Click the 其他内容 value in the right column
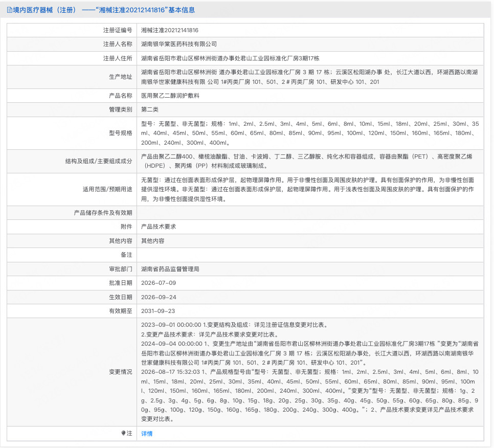Screen dimensions: 494x448 coord(153,241)
